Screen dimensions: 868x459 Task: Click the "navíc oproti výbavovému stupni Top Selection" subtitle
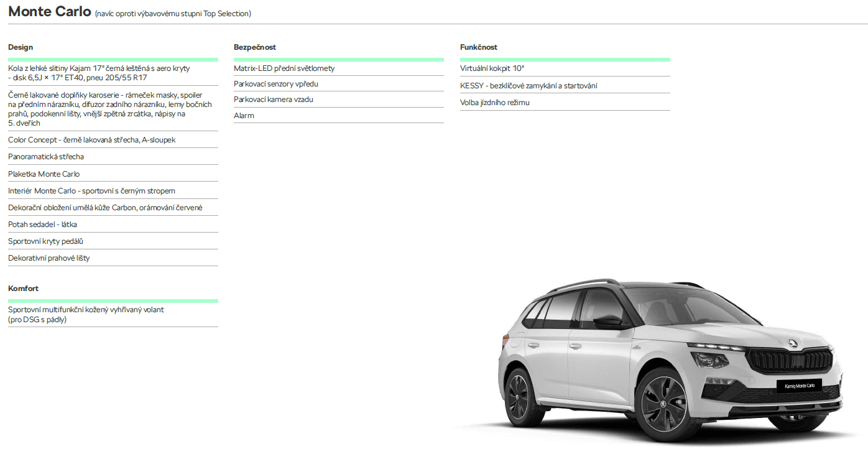pyautogui.click(x=173, y=14)
